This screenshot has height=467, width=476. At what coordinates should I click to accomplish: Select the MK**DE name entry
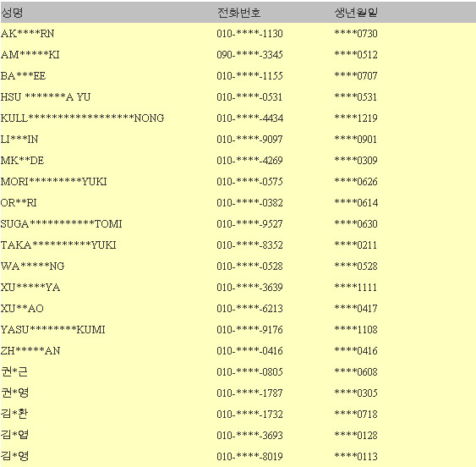coord(23,161)
